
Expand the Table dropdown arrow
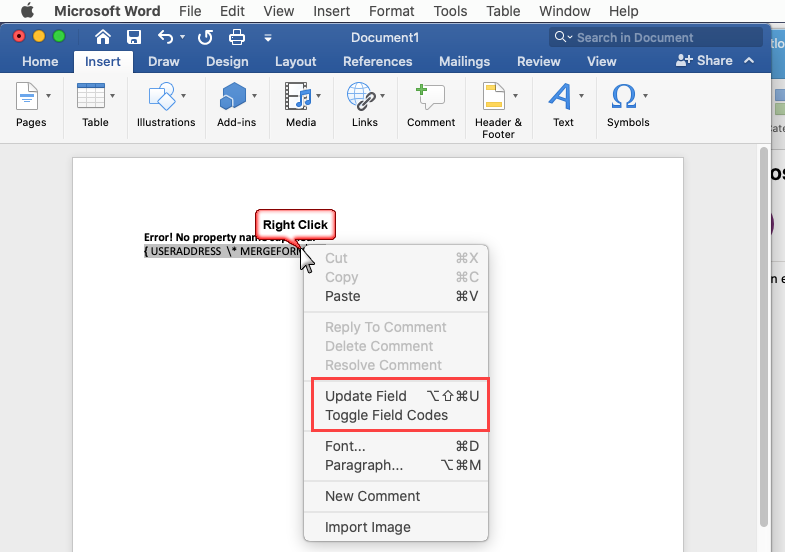pos(112,96)
